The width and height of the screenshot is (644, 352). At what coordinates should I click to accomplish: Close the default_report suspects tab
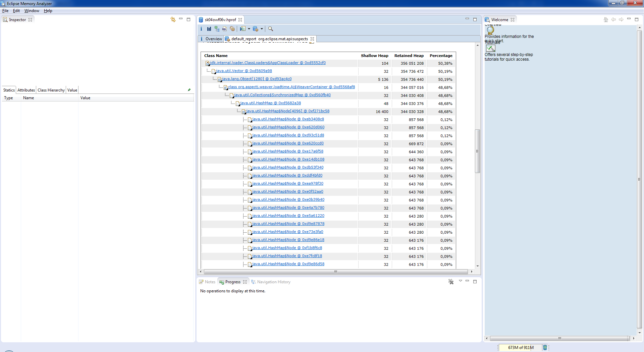pos(312,39)
